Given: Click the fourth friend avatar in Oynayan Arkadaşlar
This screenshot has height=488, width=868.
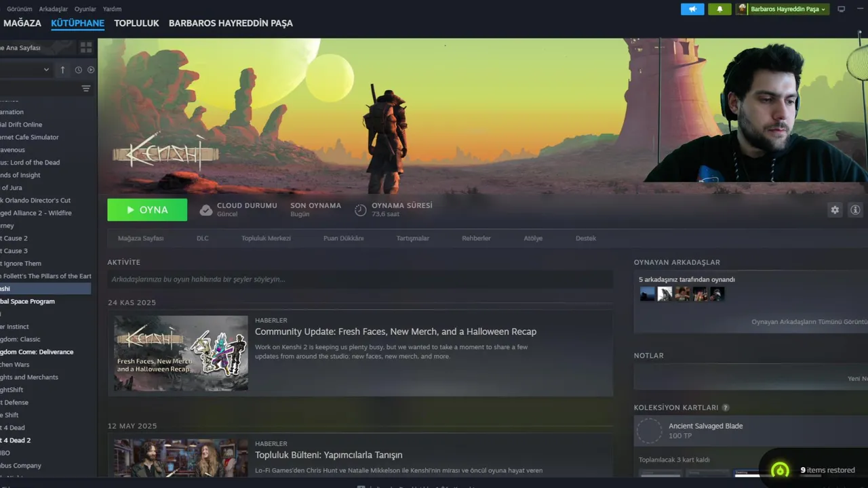Looking at the screenshot, I should (700, 293).
